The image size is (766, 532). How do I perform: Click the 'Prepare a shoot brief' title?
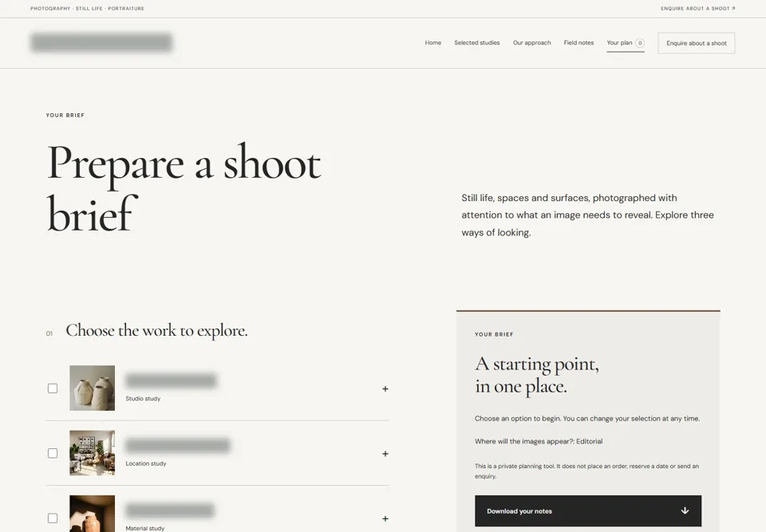click(x=184, y=188)
